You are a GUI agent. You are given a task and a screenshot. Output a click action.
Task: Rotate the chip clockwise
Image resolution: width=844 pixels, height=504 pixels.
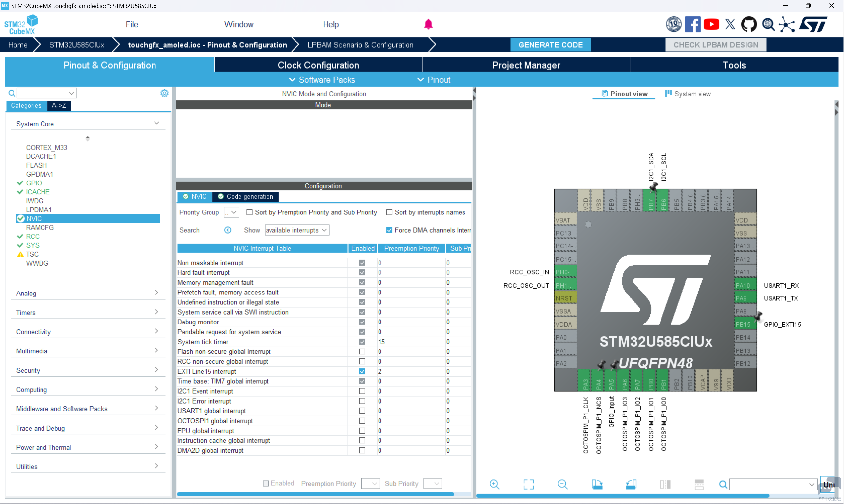click(x=597, y=484)
